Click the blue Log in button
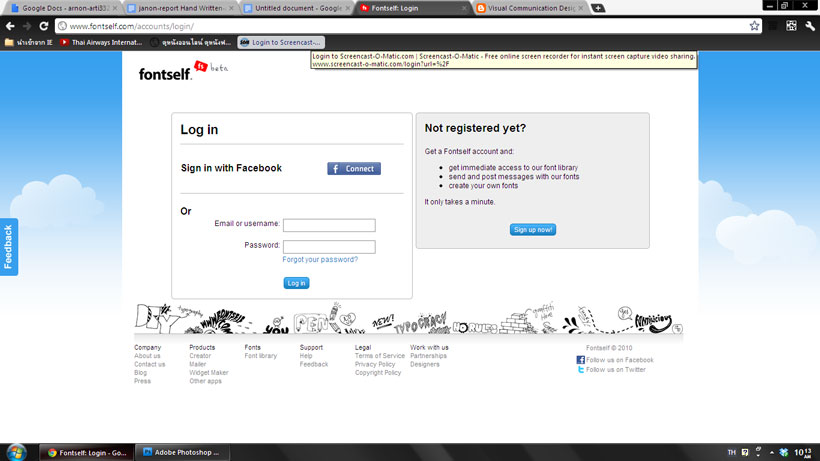820x461 pixels. (297, 283)
